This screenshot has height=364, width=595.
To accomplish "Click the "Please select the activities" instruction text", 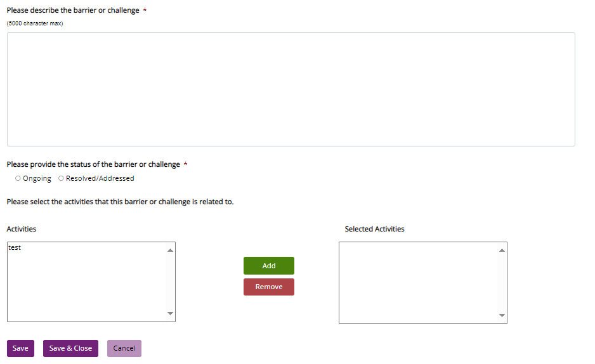I will (120, 202).
